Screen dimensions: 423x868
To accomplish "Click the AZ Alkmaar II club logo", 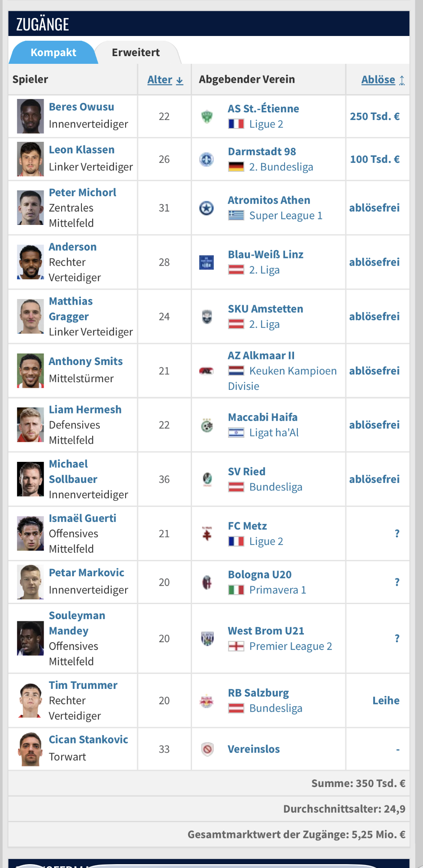I will 207,371.
